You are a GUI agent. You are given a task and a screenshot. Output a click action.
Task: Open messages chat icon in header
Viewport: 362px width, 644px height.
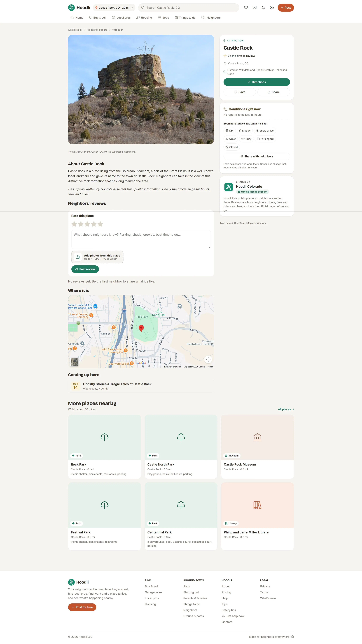[254, 8]
